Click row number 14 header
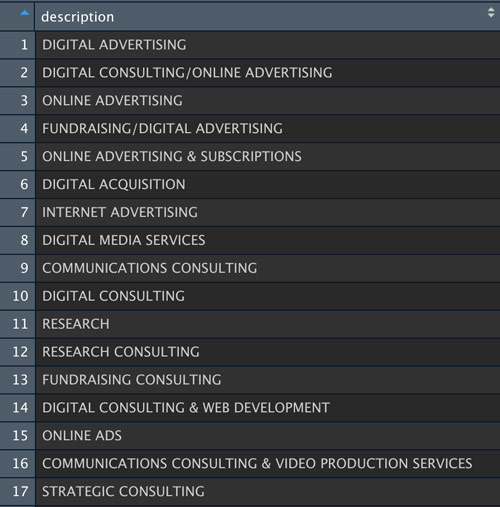500x507 pixels. 17,408
